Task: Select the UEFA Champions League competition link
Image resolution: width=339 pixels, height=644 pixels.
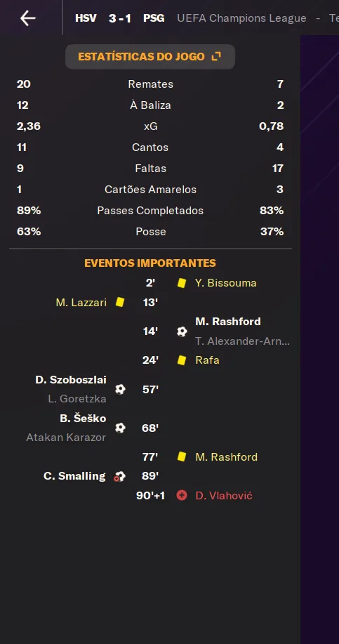Action: [x=241, y=18]
